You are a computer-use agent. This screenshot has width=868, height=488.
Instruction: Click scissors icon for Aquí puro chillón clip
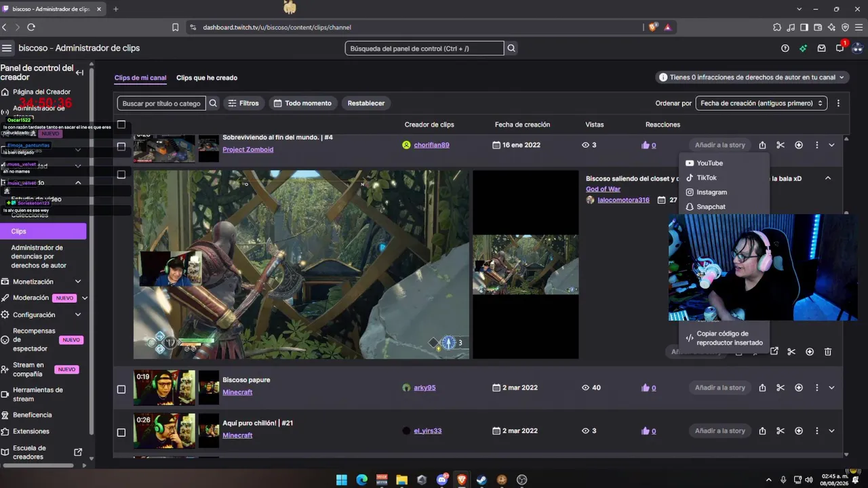[x=781, y=430]
